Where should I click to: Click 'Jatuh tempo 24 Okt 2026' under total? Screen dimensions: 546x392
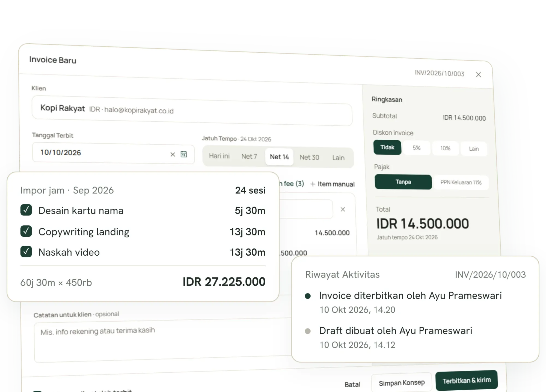point(407,237)
